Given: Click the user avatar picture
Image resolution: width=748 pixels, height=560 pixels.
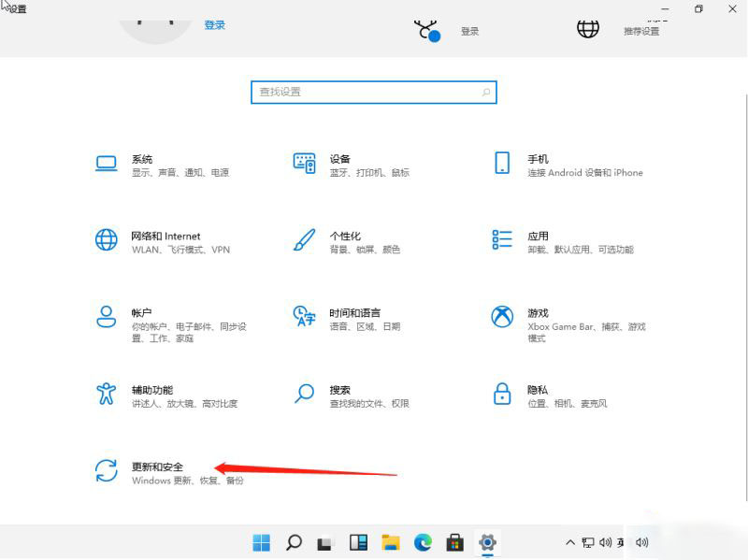Looking at the screenshot, I should pos(154,32).
